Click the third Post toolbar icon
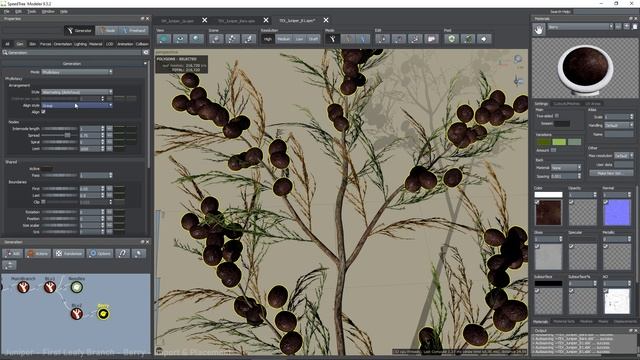The height and width of the screenshot is (360, 640). pos(484,39)
